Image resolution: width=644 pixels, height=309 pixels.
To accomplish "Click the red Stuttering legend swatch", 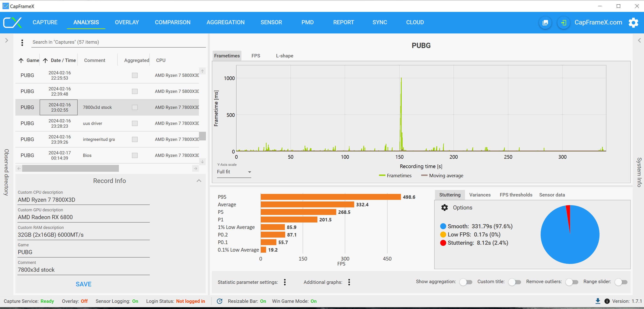I will [x=443, y=243].
